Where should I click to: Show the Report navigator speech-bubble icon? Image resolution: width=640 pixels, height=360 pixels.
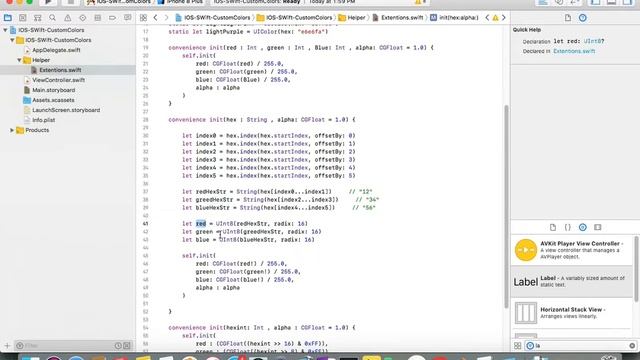[x=127, y=18]
